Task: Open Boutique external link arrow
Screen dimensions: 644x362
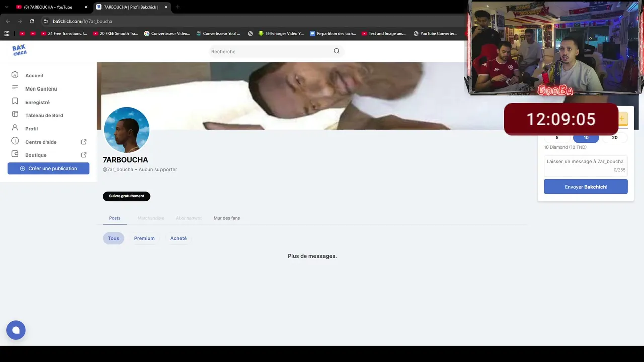Action: 84,155
